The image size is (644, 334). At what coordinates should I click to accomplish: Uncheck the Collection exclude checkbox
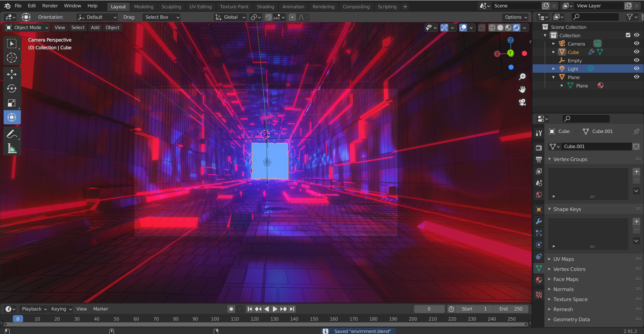coord(628,35)
